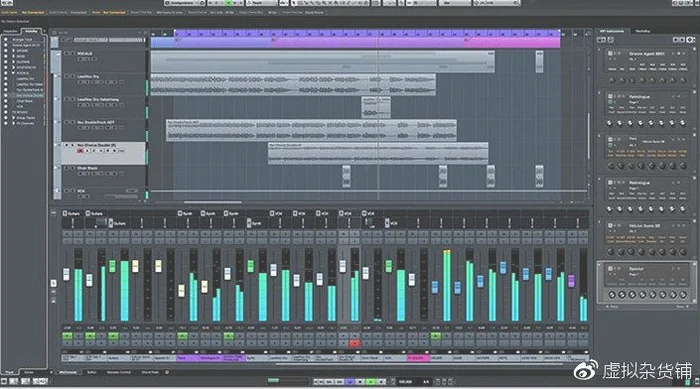Select the Piano channel name label in mixer
Viewport: 700px width, 389px height.
click(188, 358)
